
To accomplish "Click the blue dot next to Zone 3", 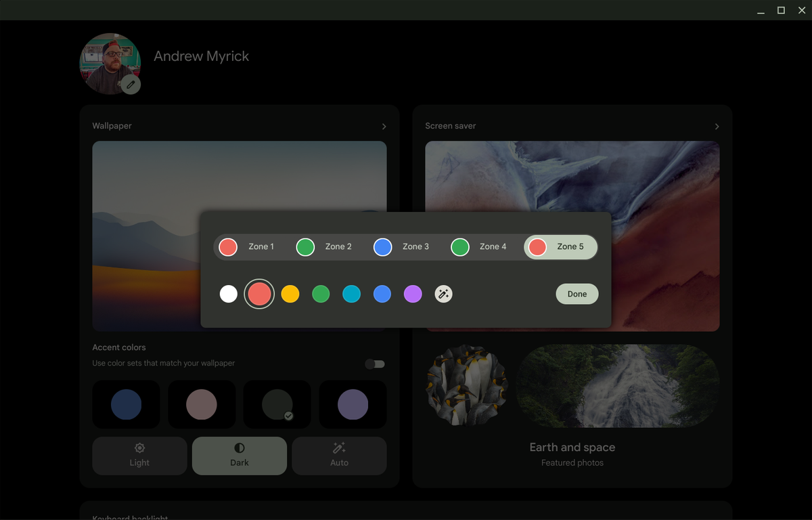I will point(382,246).
